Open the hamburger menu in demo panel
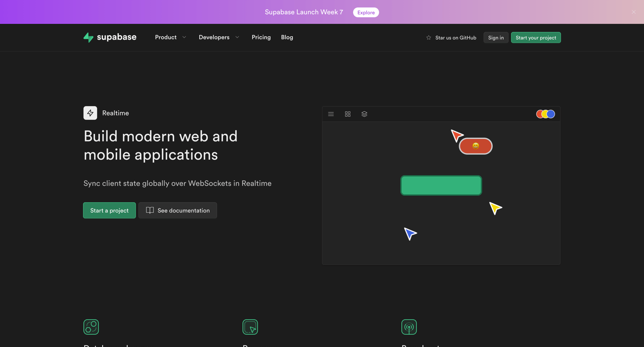This screenshot has width=644, height=347. click(331, 114)
